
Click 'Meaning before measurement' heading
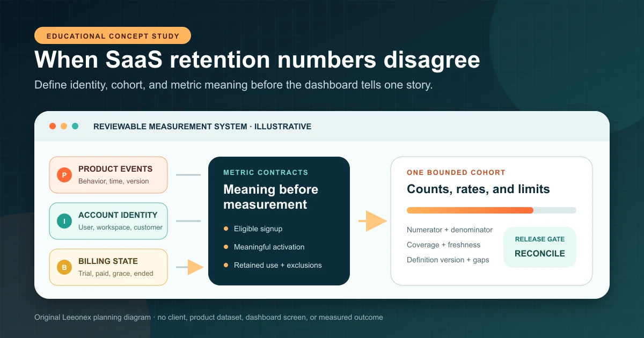270,197
